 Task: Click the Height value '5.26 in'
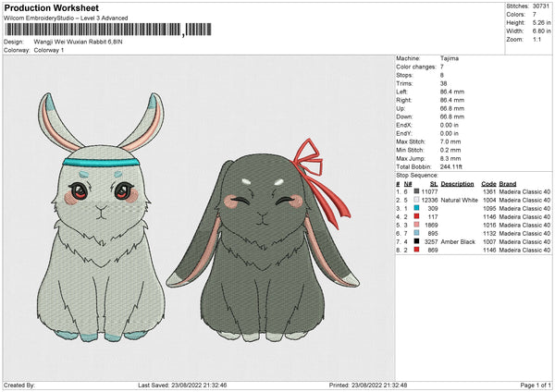(x=541, y=22)
